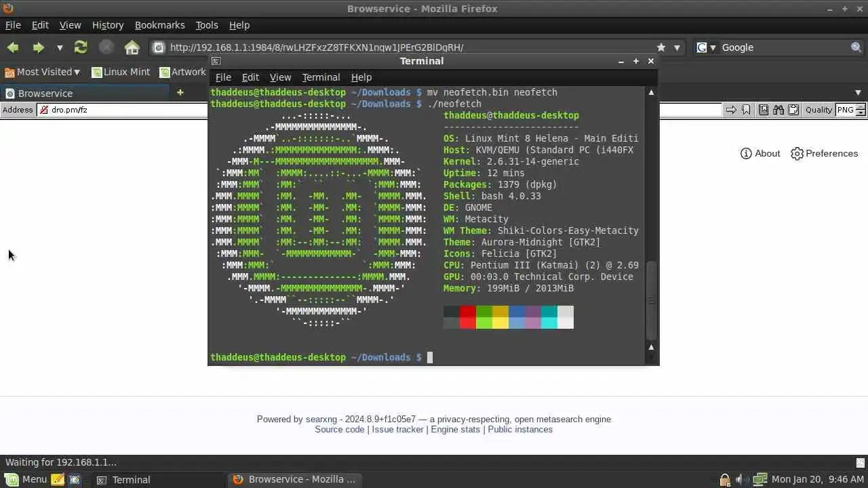The height and width of the screenshot is (488, 868).
Task: Increase quality with the upper stepper arrow
Action: 861,106
